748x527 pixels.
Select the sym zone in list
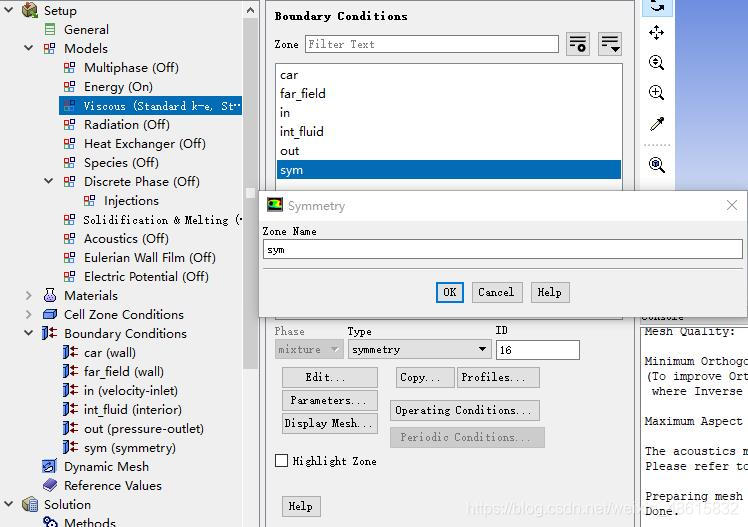(x=448, y=170)
